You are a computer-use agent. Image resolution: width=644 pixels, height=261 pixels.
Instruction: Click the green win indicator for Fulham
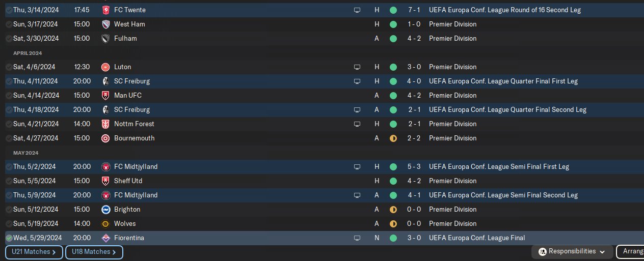point(393,38)
